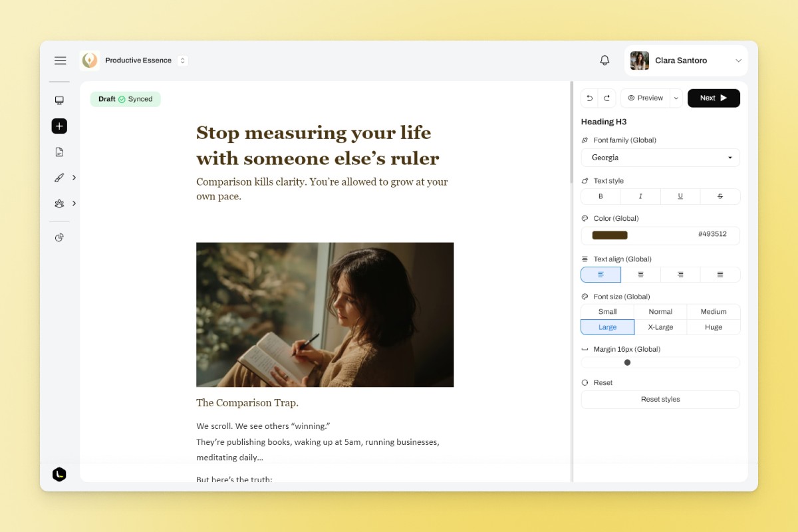This screenshot has height=532, width=798.
Task: Click the #493512 hex color value
Action: pyautogui.click(x=712, y=235)
